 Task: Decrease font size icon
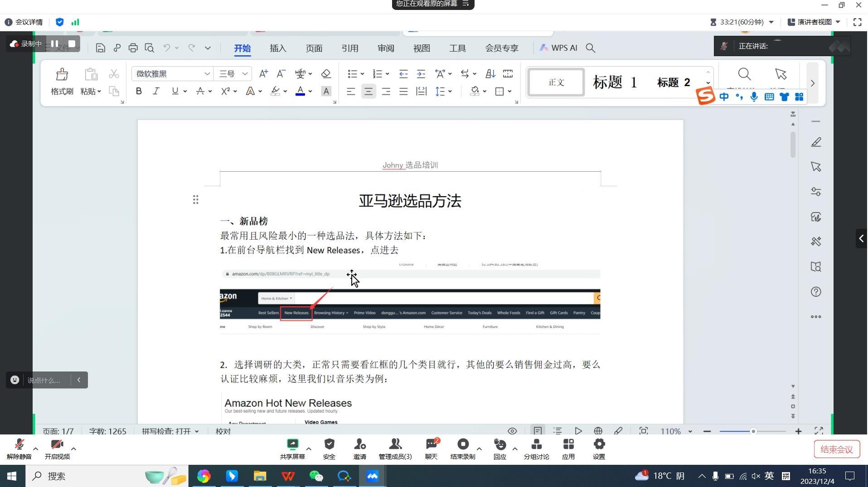pyautogui.click(x=281, y=73)
